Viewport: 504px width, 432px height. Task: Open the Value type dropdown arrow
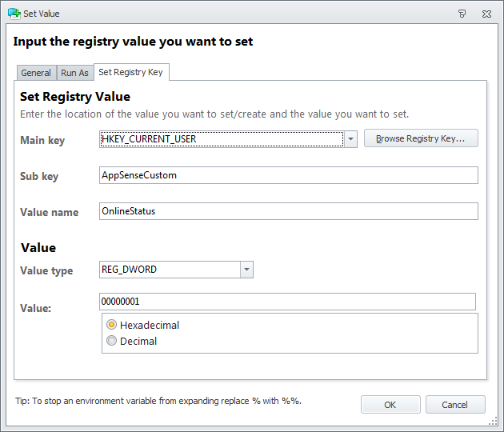tap(247, 270)
